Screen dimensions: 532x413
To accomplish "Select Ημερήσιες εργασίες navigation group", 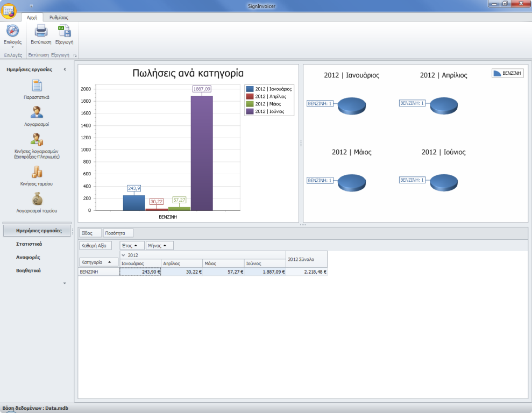I will [x=37, y=231].
